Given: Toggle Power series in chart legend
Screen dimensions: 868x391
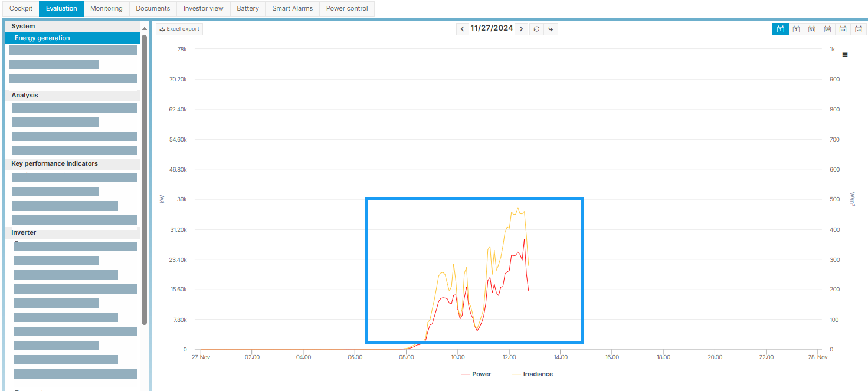Looking at the screenshot, I should click(476, 374).
